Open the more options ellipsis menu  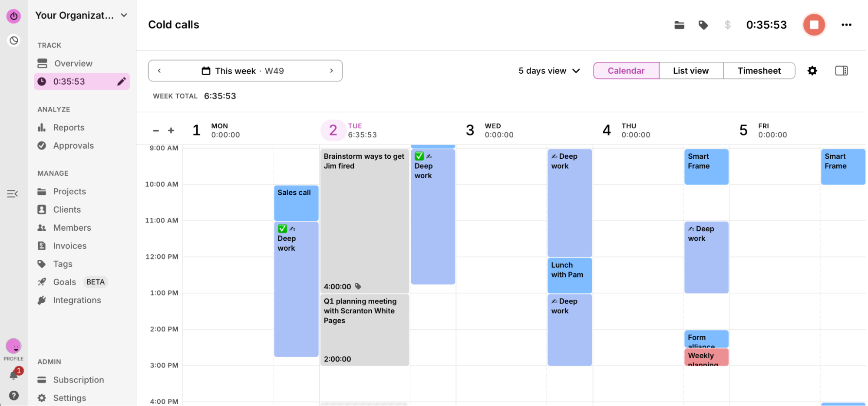[846, 25]
